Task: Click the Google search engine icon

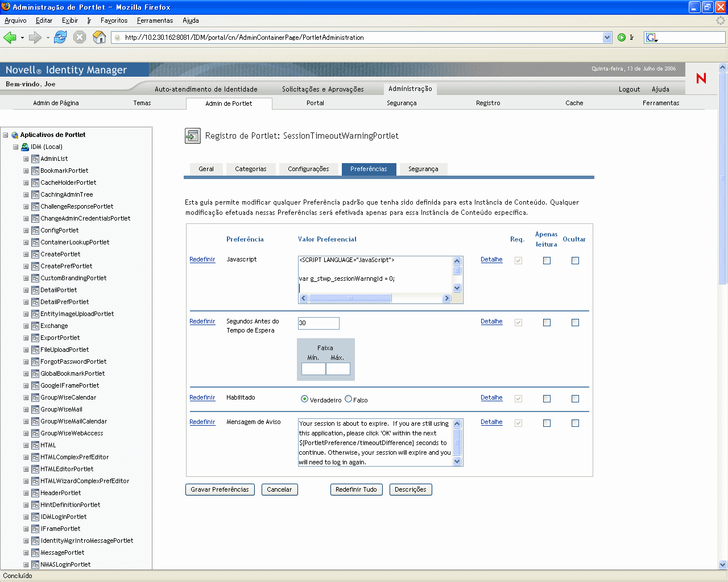Action: pos(651,38)
